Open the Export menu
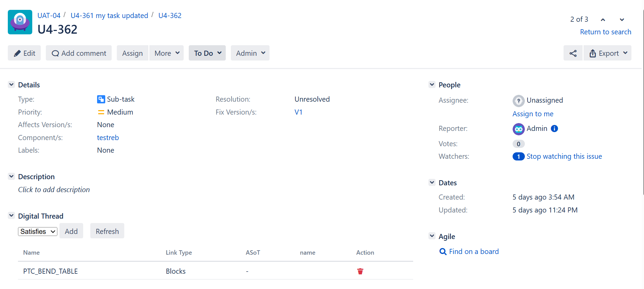The image size is (644, 289). (x=608, y=53)
